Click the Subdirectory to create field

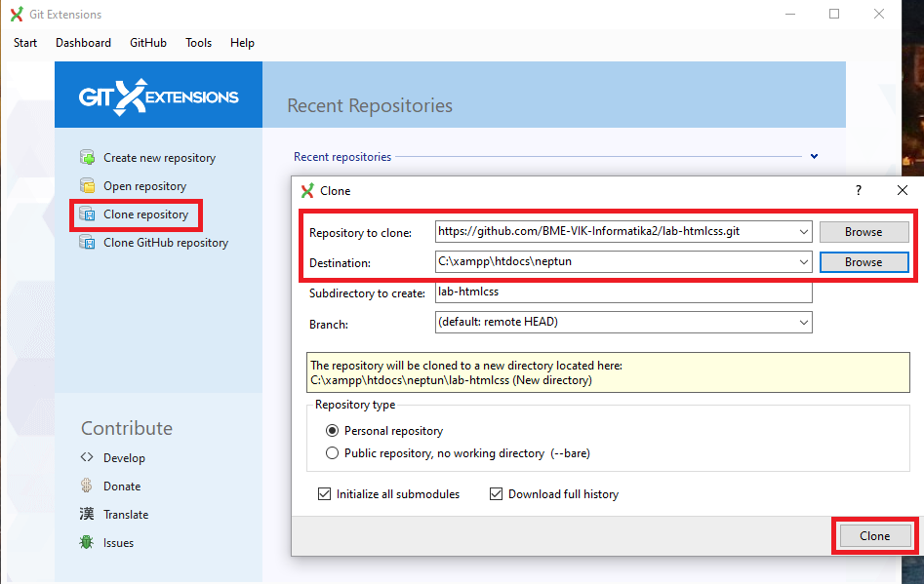(x=623, y=292)
